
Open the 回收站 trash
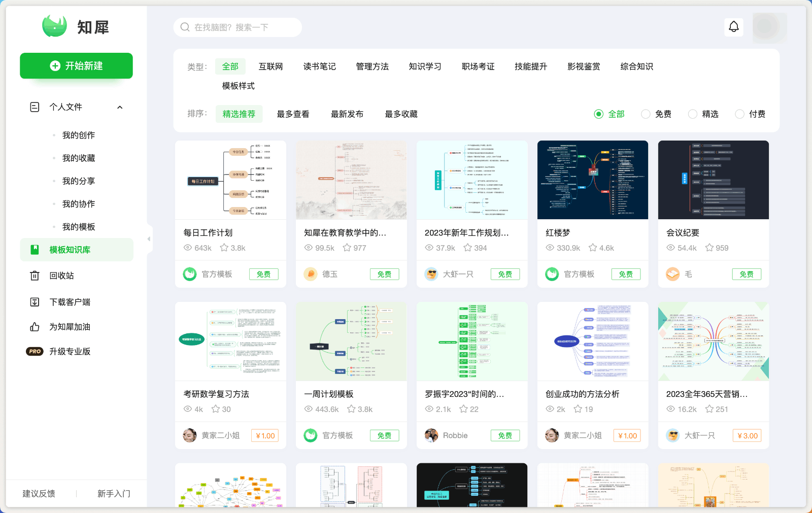(x=35, y=276)
